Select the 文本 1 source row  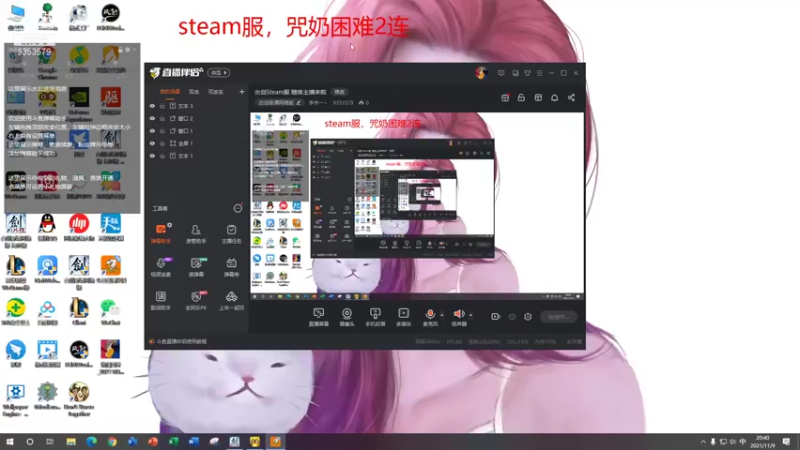(197, 156)
